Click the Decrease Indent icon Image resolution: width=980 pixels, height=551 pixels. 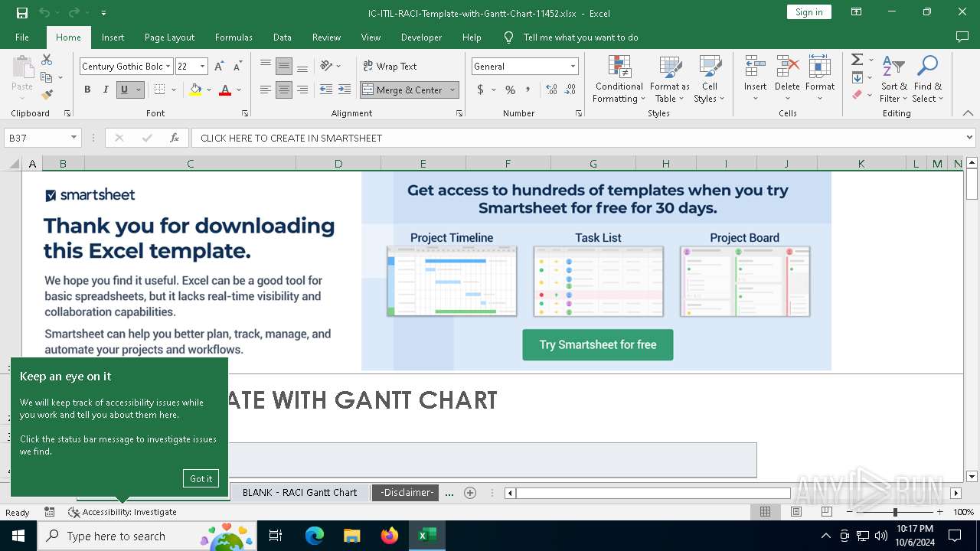326,90
